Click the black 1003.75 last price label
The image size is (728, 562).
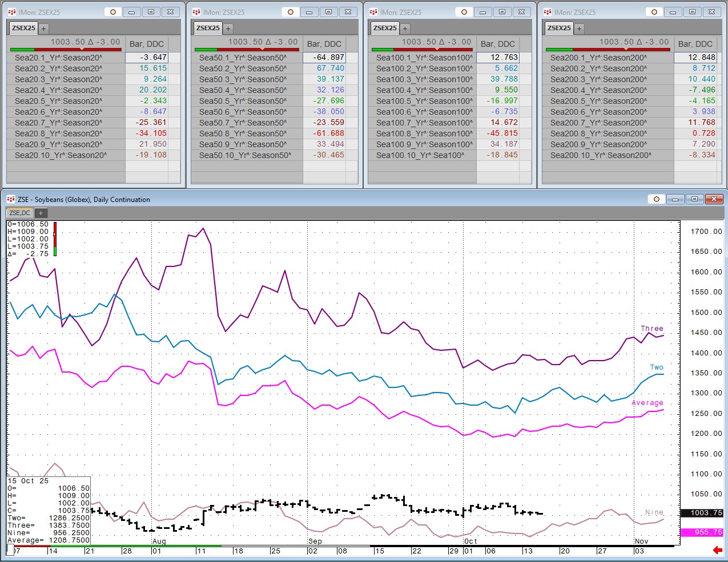(702, 513)
